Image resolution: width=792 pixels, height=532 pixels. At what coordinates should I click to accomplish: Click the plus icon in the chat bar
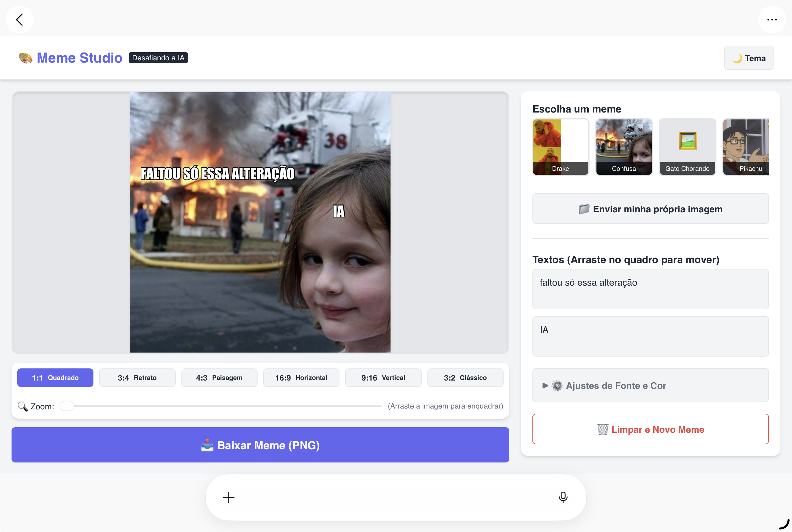[229, 497]
